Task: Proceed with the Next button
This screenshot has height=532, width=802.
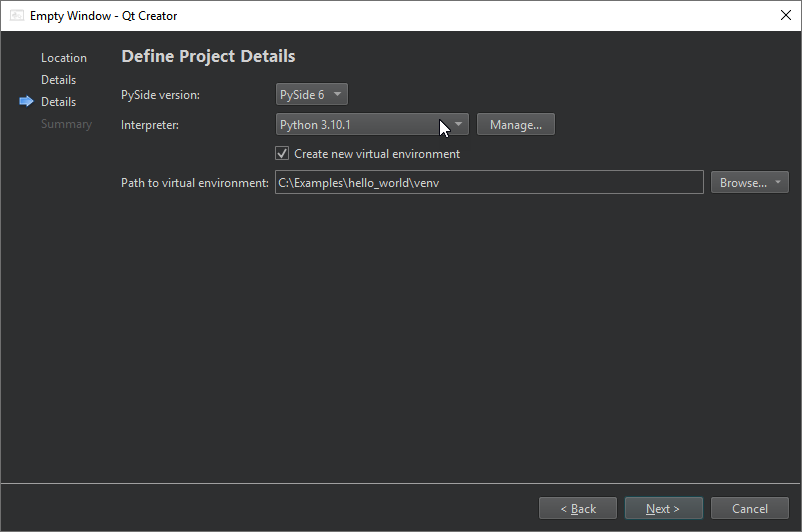Action: click(x=663, y=509)
